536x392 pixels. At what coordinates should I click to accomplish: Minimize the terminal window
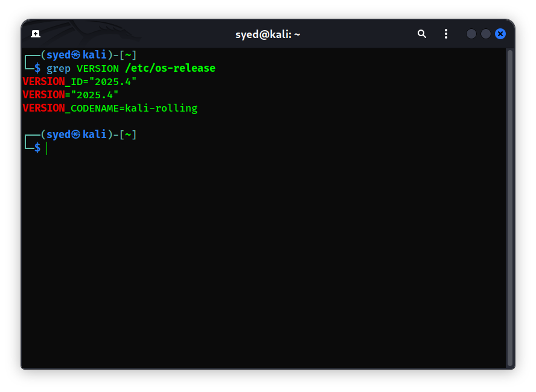[471, 34]
